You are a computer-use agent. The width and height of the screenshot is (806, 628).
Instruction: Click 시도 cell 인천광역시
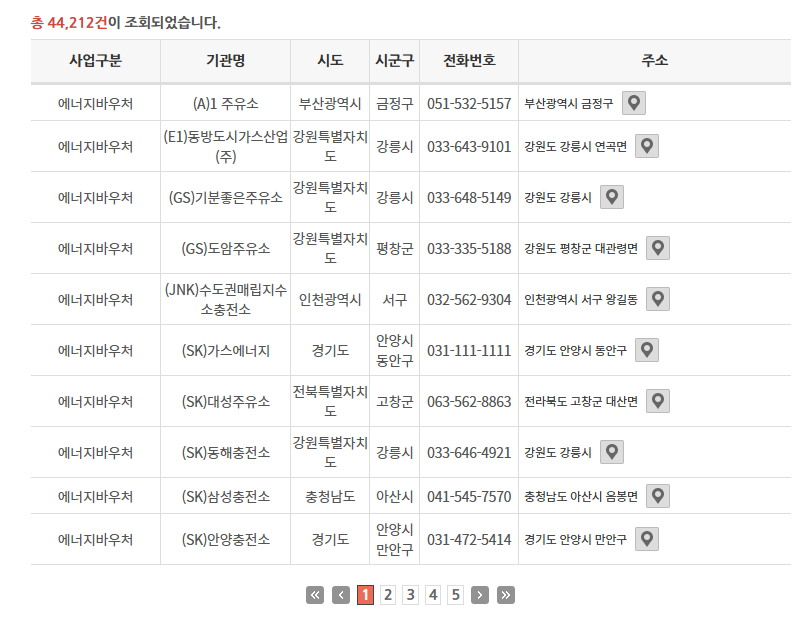330,300
